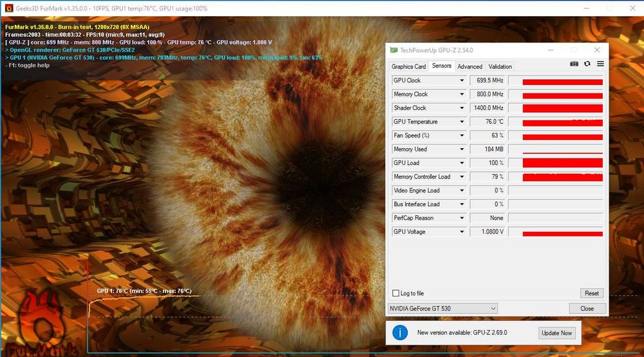Expand the GPU Clock sensor dropdown
644x357 pixels.
[x=462, y=81]
